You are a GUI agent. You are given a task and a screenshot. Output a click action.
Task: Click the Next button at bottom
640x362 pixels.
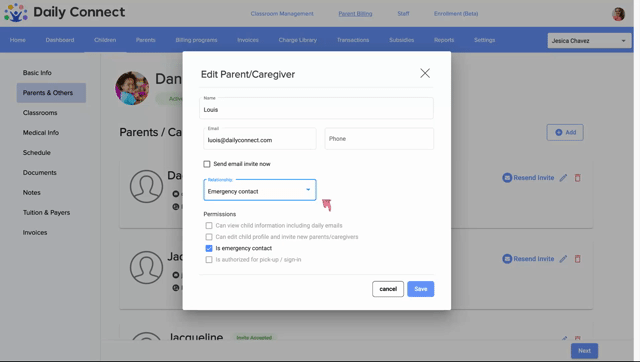point(584,351)
